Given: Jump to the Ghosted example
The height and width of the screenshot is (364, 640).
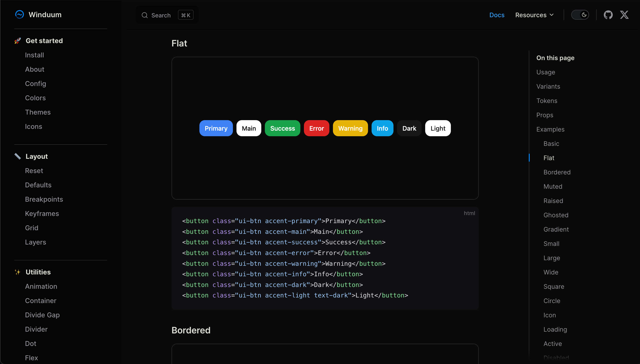Looking at the screenshot, I should (x=556, y=215).
